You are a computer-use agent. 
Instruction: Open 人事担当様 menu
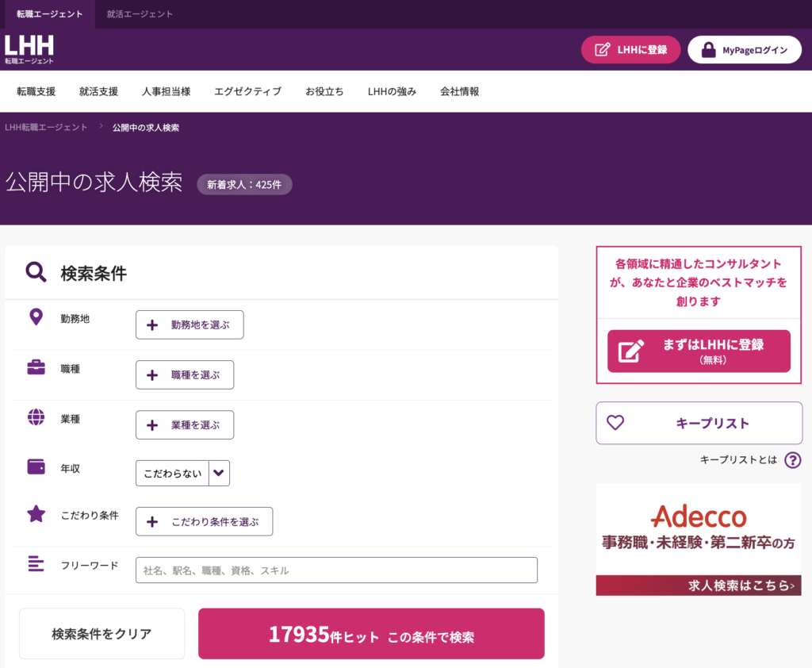click(167, 92)
